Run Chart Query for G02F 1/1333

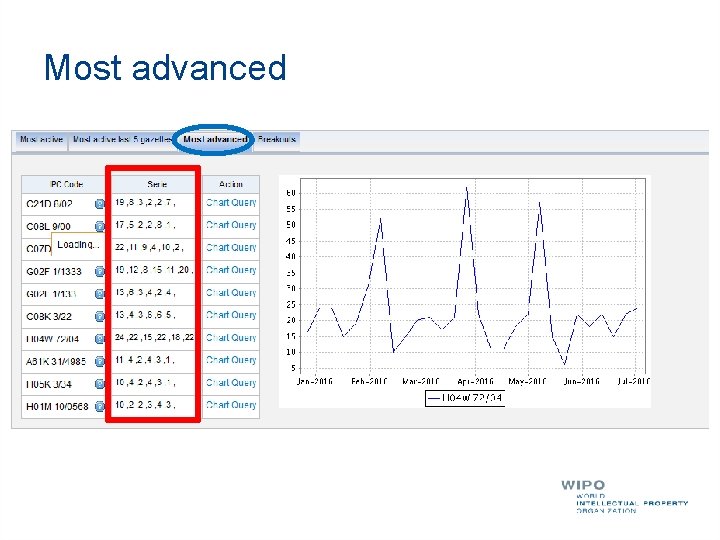[231, 270]
